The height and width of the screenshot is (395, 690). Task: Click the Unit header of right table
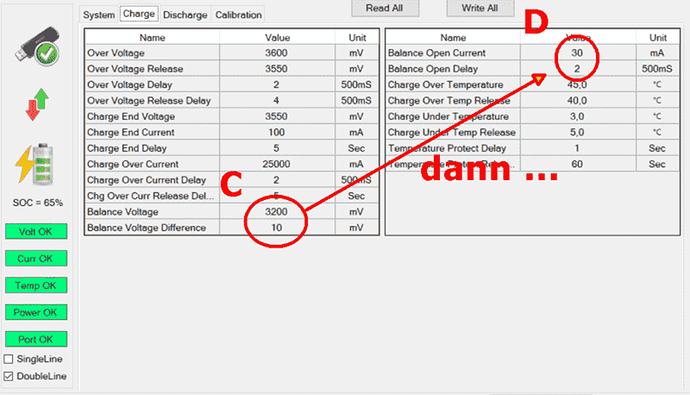(658, 37)
